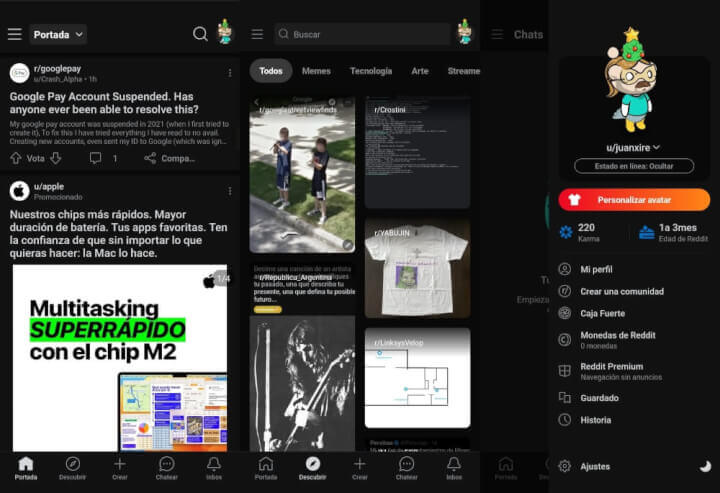Open r/Crostini terminal thumbnail
720x493 pixels.
(x=417, y=152)
